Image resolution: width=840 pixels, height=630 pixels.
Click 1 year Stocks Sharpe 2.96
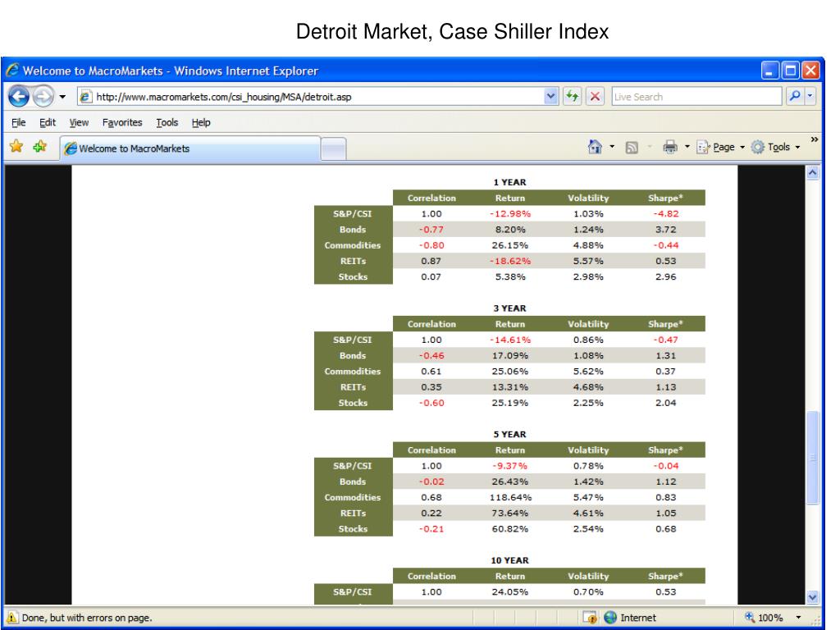[665, 277]
